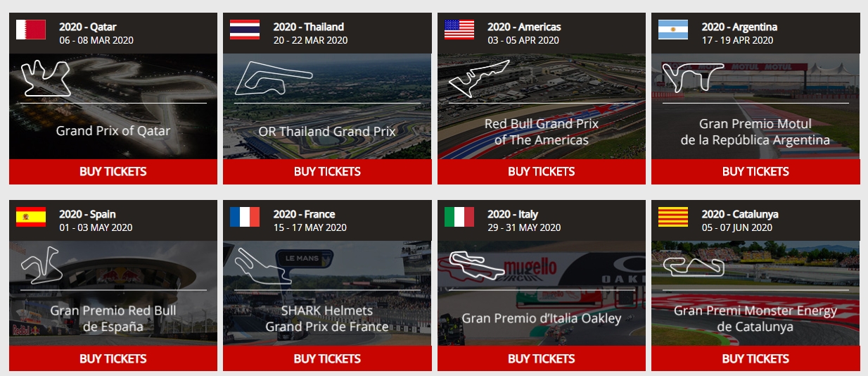Click the United States flag icon
The image size is (868, 376).
(x=459, y=30)
